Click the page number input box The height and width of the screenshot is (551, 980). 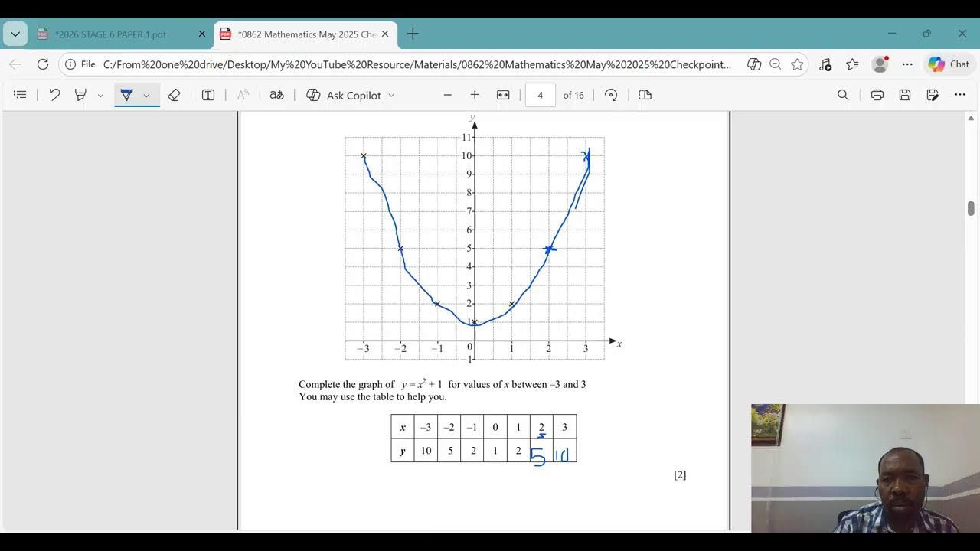point(541,95)
